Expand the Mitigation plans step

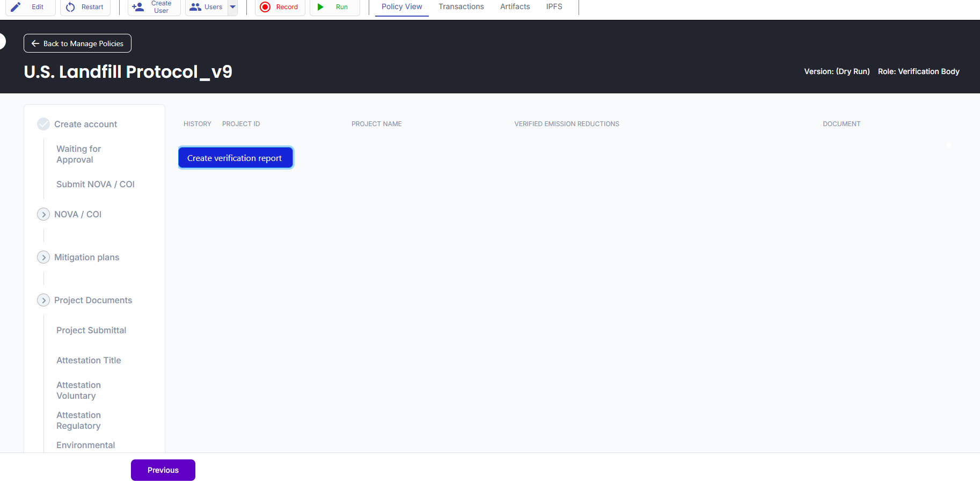(43, 257)
